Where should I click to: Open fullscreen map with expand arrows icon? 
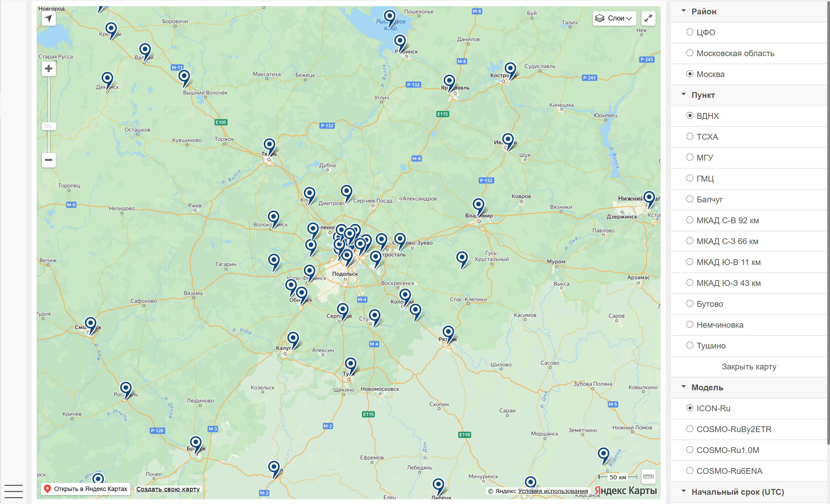pos(648,18)
